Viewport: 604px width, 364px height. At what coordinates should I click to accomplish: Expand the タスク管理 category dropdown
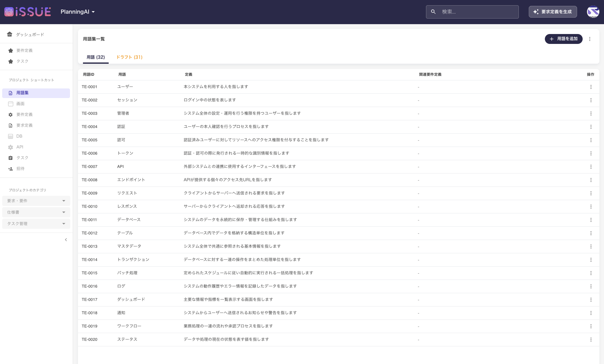pyautogui.click(x=36, y=224)
